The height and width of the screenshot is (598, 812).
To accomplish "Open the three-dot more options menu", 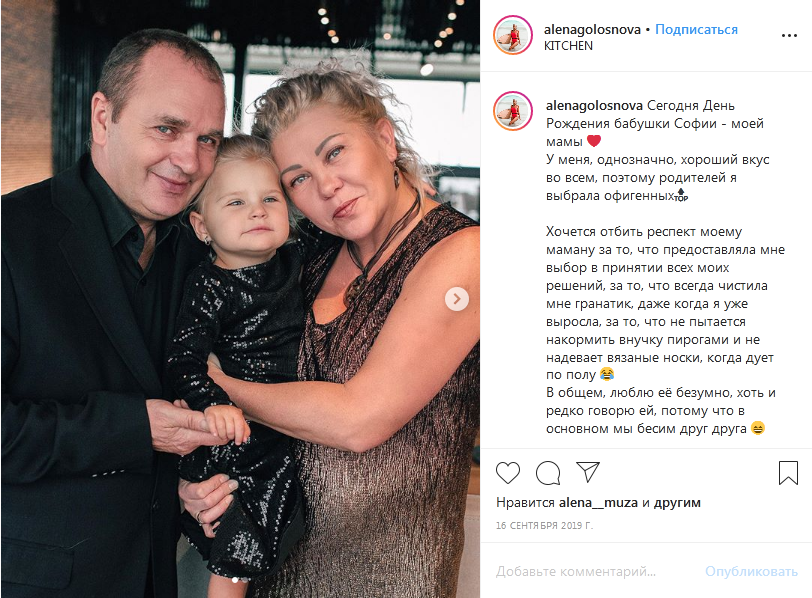I will (789, 35).
